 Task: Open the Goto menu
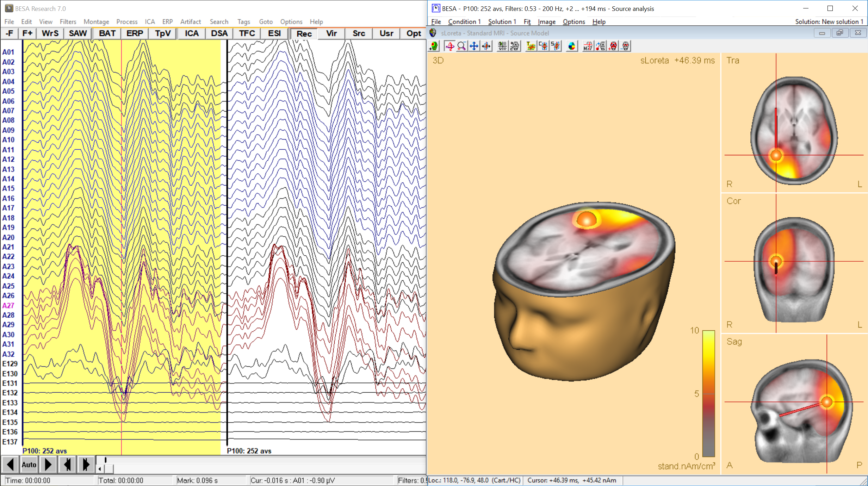266,22
